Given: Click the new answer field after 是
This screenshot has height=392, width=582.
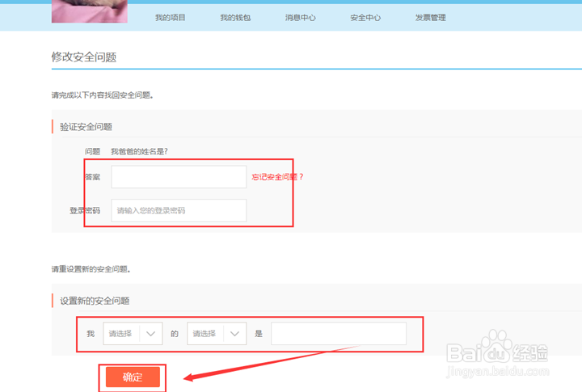Looking at the screenshot, I should coord(339,333).
